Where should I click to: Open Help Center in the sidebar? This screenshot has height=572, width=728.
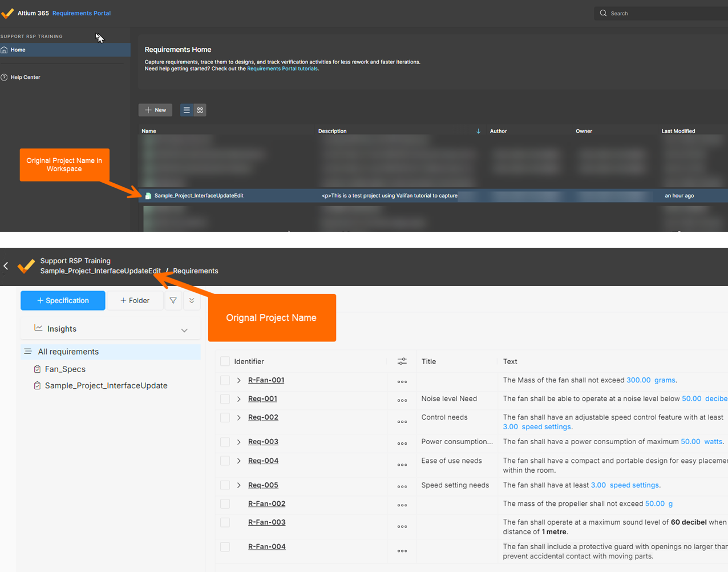(x=25, y=77)
